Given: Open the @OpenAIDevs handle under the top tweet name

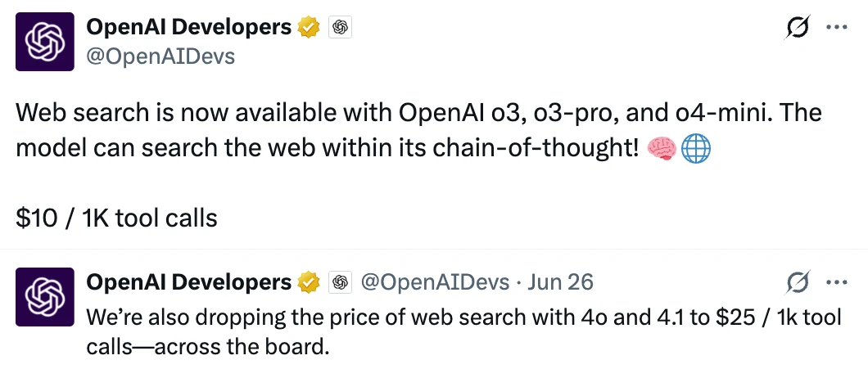Looking at the screenshot, I should click(160, 56).
